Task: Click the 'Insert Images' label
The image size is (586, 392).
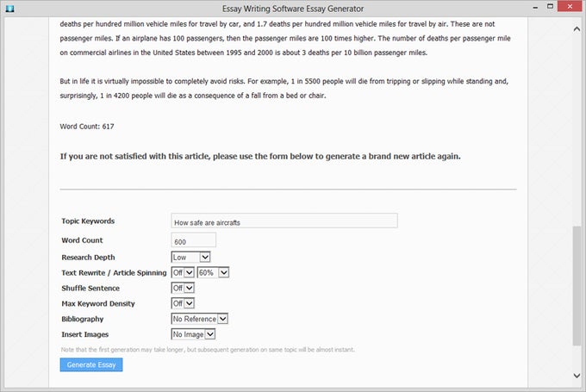Action: click(84, 334)
